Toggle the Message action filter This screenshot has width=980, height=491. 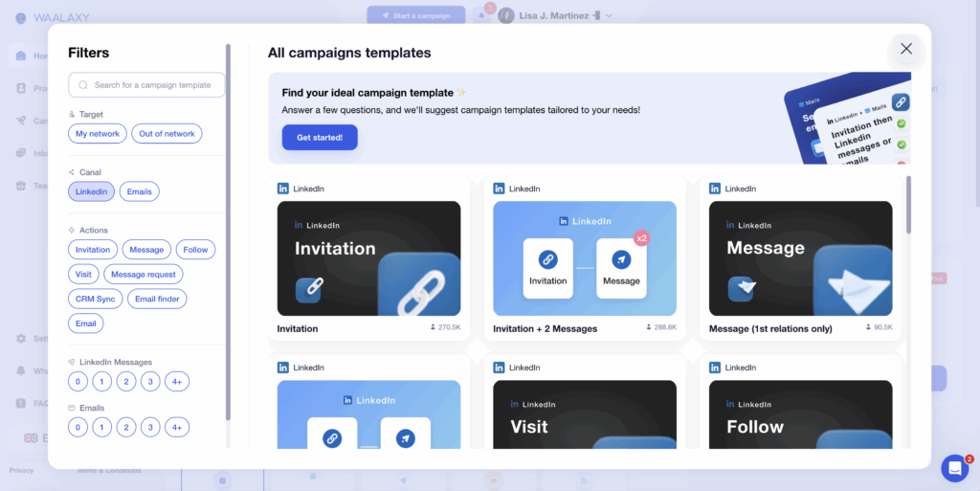click(146, 249)
